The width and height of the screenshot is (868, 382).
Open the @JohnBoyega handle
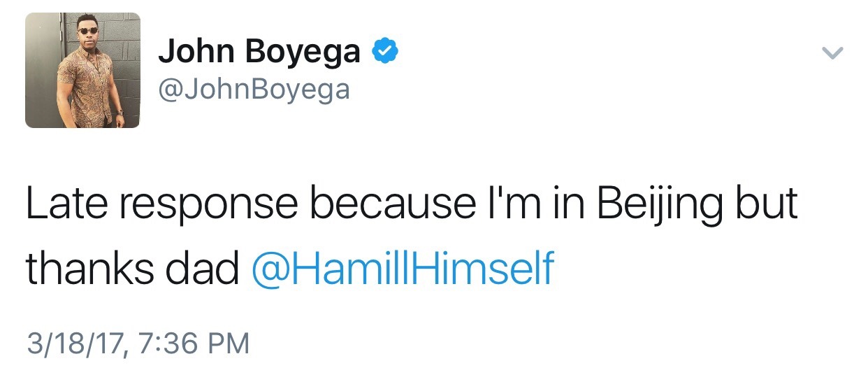[x=254, y=90]
